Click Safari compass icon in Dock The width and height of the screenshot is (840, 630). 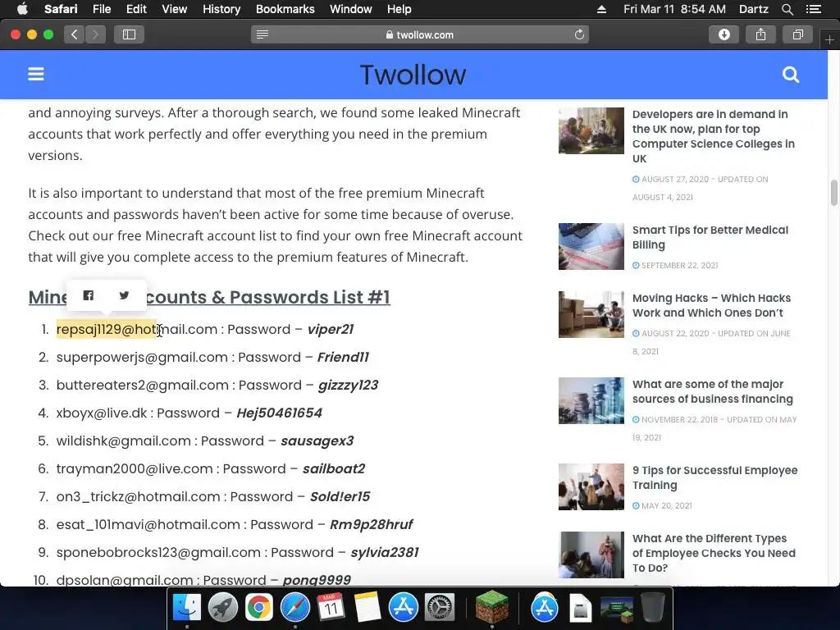tap(295, 608)
